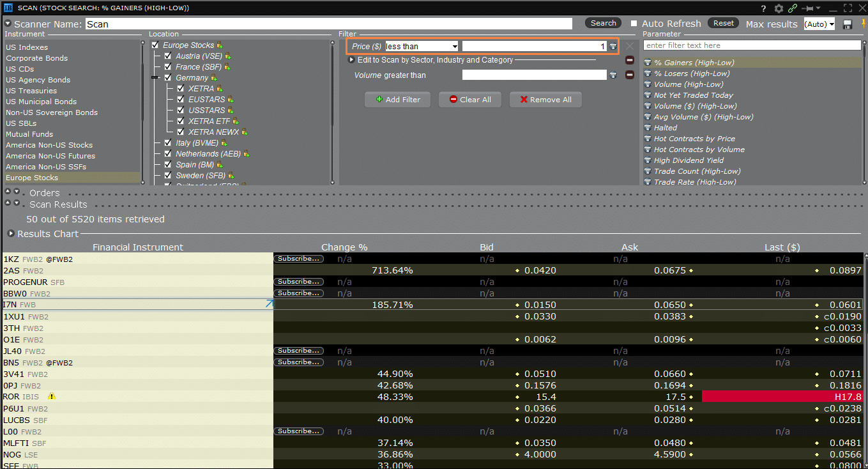
Task: Click the Add Filter button
Action: coord(397,100)
